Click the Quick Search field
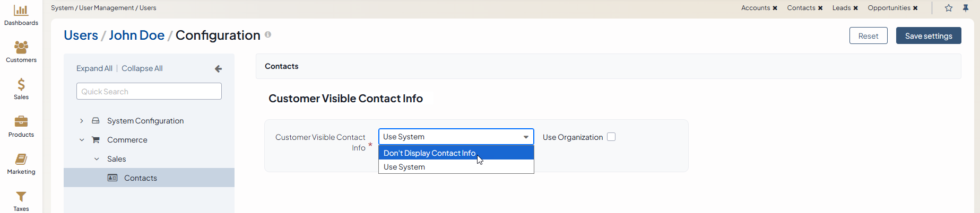The height and width of the screenshot is (213, 980). coord(149,91)
